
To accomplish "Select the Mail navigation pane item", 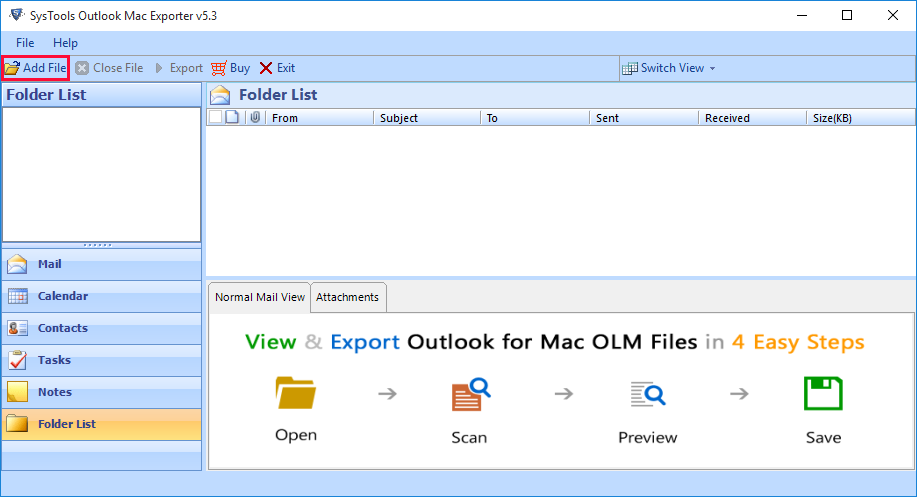I will pos(101,264).
